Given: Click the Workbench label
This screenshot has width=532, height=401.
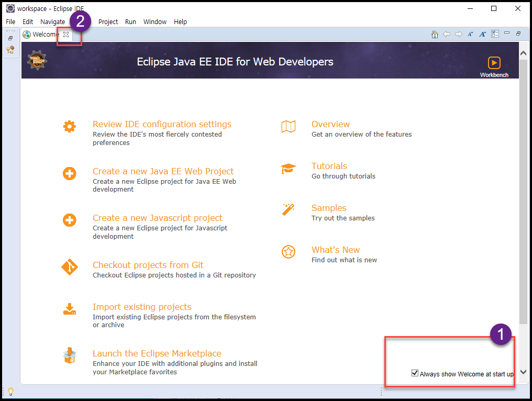Looking at the screenshot, I should [x=494, y=75].
